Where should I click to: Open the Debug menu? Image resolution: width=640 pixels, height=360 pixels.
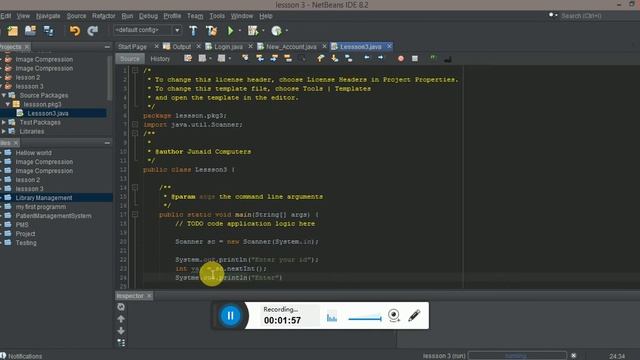(x=148, y=16)
